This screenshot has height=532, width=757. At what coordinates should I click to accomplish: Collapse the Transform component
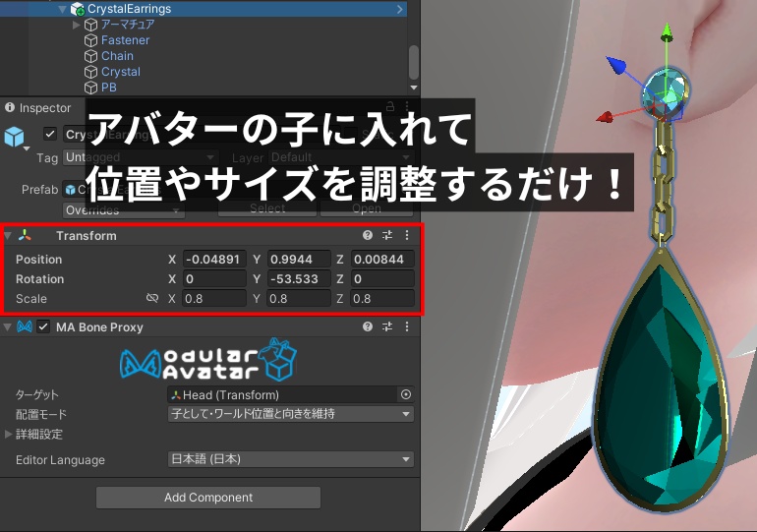pyautogui.click(x=8, y=236)
